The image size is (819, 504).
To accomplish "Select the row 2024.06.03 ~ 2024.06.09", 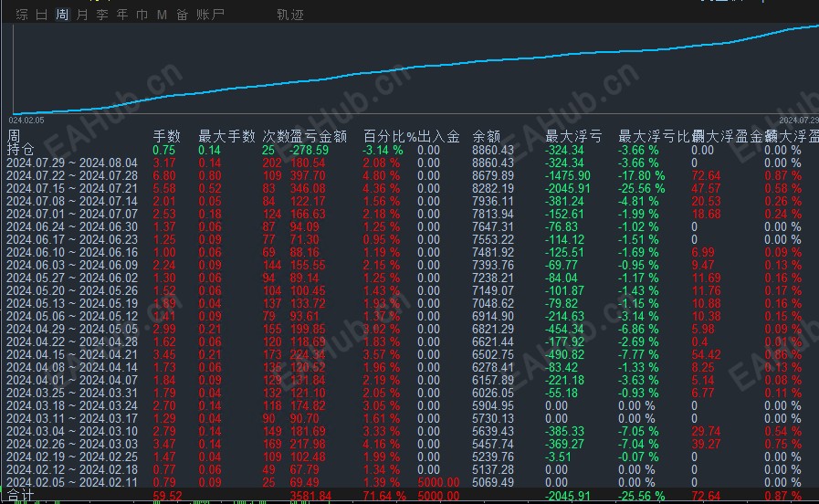I will coord(409,266).
